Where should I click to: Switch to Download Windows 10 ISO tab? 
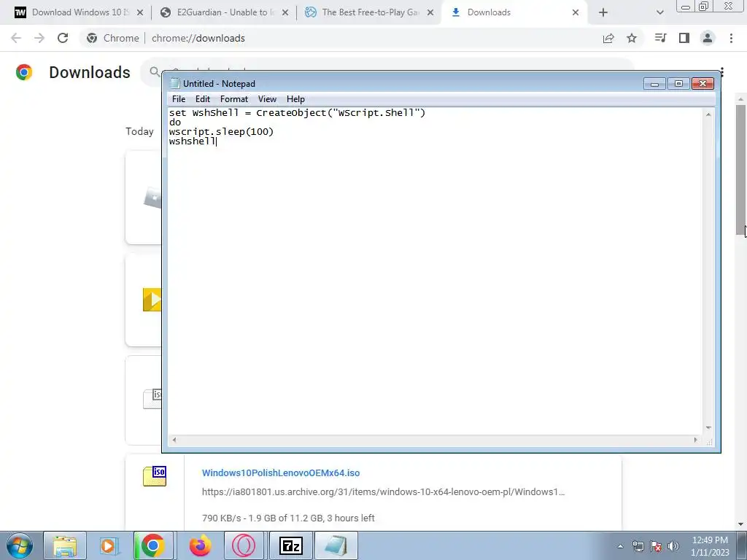pyautogui.click(x=79, y=12)
